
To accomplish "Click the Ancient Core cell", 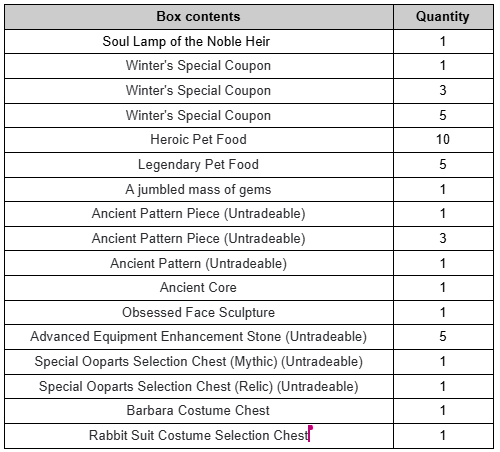I will tap(199, 288).
